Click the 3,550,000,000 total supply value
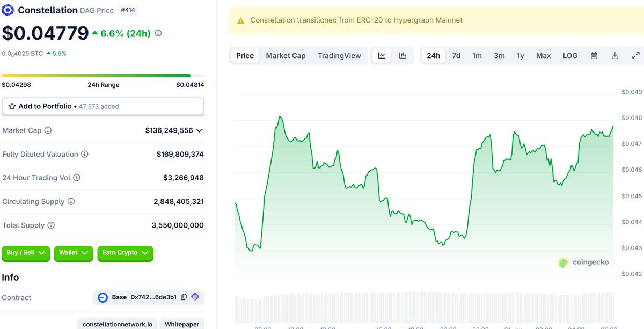The height and width of the screenshot is (329, 644). pos(178,225)
